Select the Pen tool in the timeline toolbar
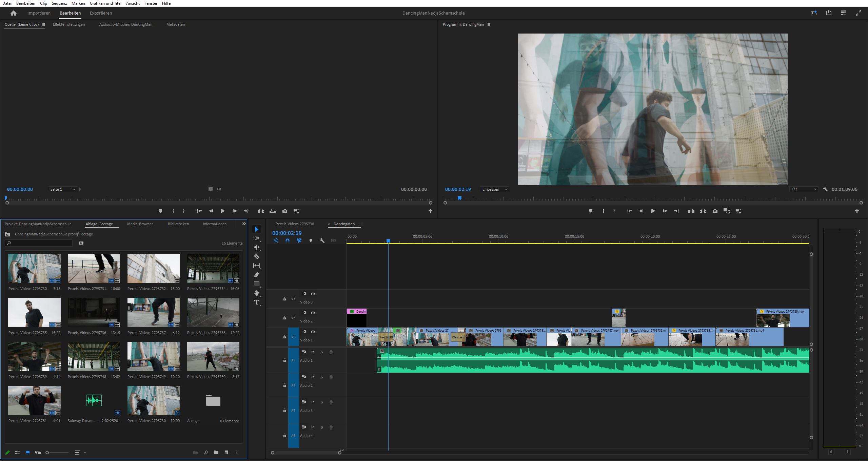The height and width of the screenshot is (461, 868). (x=257, y=274)
